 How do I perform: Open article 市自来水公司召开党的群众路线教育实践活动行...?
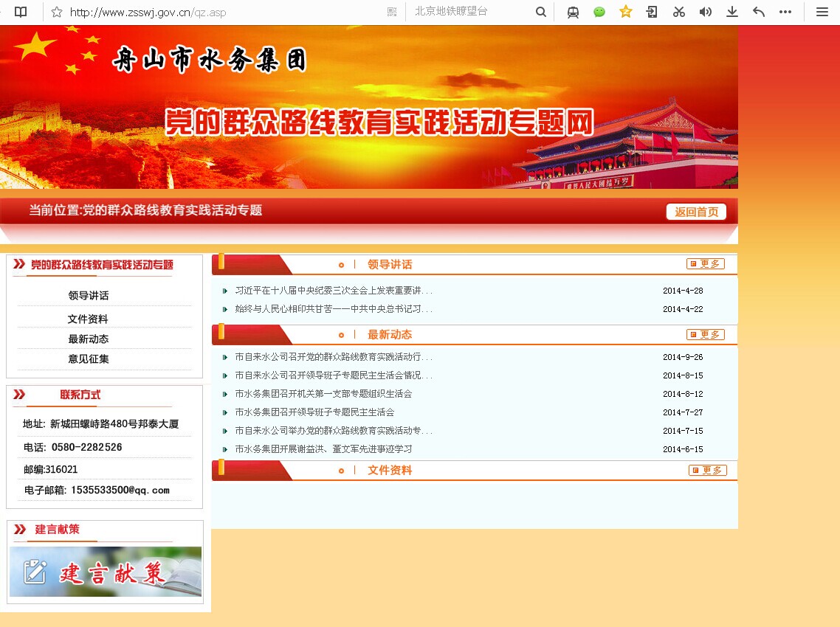(333, 357)
